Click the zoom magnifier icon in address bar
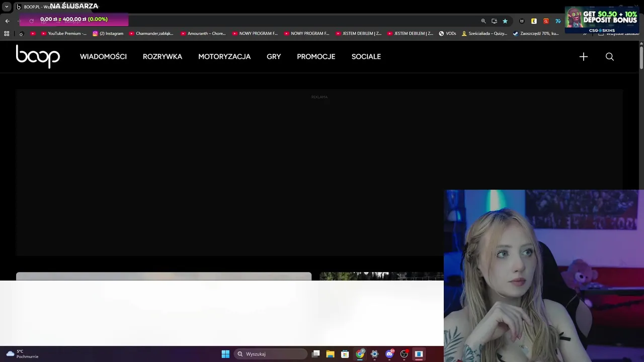Image resolution: width=644 pixels, height=362 pixels. [484, 21]
